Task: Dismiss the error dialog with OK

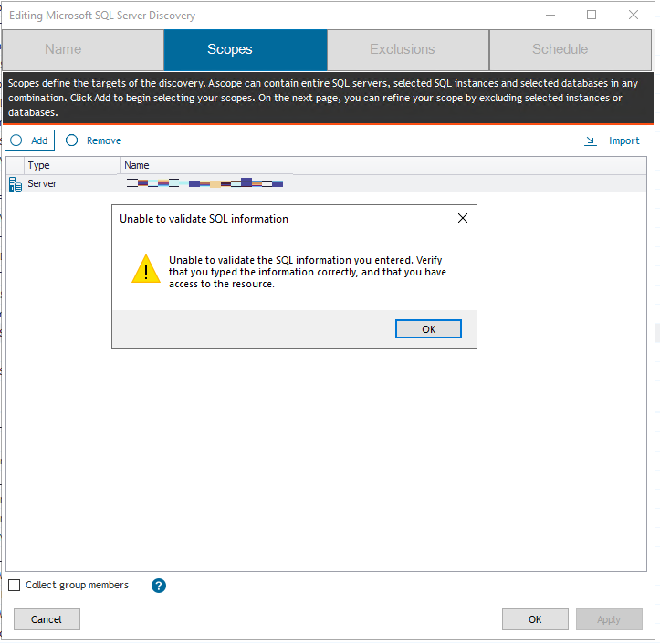Action: [x=428, y=329]
